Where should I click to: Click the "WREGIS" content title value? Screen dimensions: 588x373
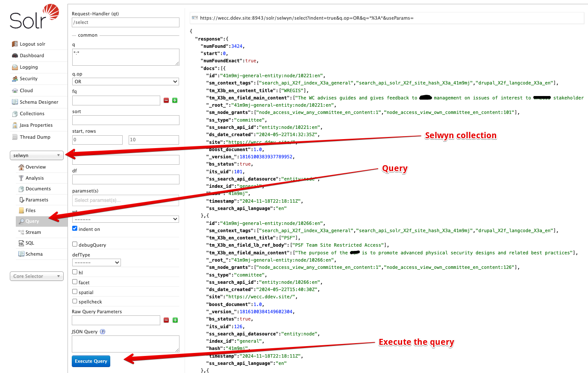293,90
